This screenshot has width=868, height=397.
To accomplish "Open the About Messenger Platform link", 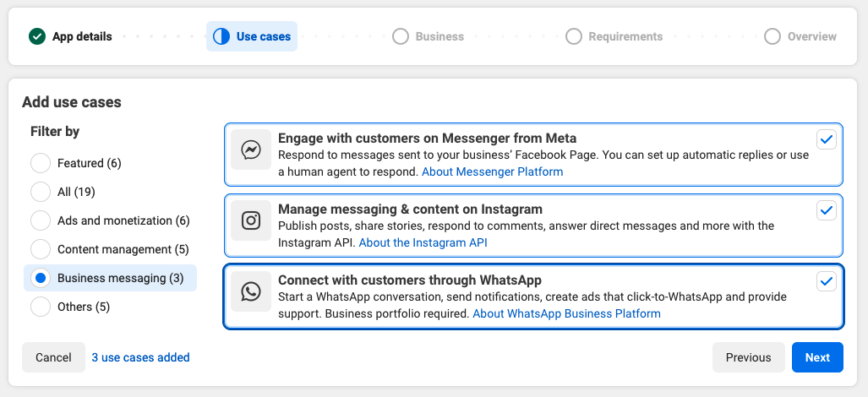I will coord(492,172).
